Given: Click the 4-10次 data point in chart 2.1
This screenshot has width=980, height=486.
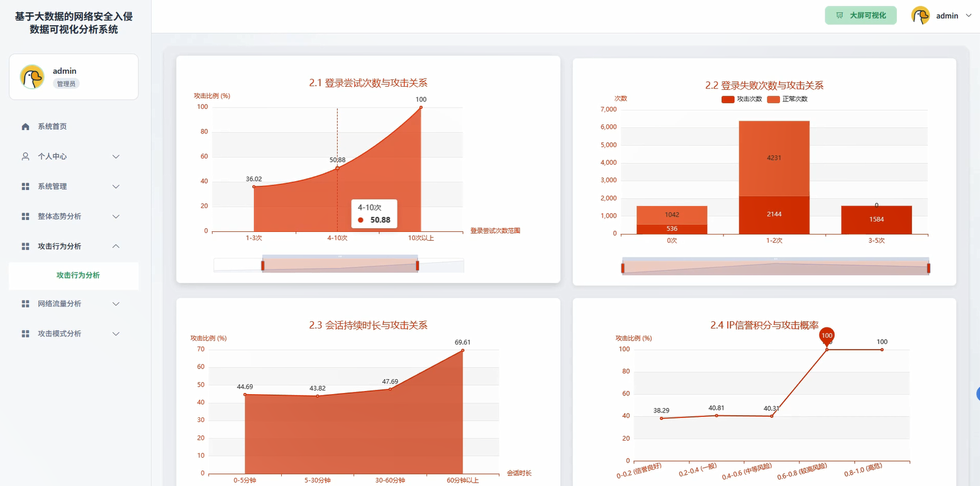Looking at the screenshot, I should [x=337, y=168].
